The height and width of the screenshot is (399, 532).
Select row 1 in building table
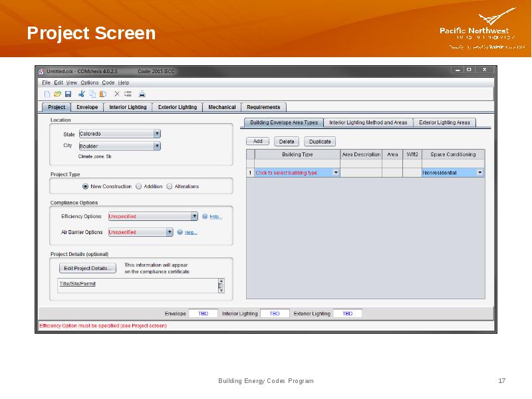[x=250, y=173]
